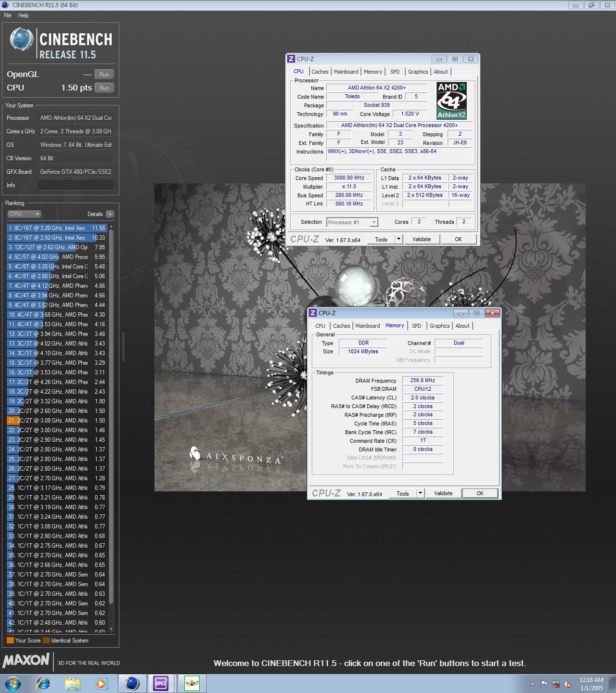Click the Processor field AMD Athlon 64 X2

(76, 118)
